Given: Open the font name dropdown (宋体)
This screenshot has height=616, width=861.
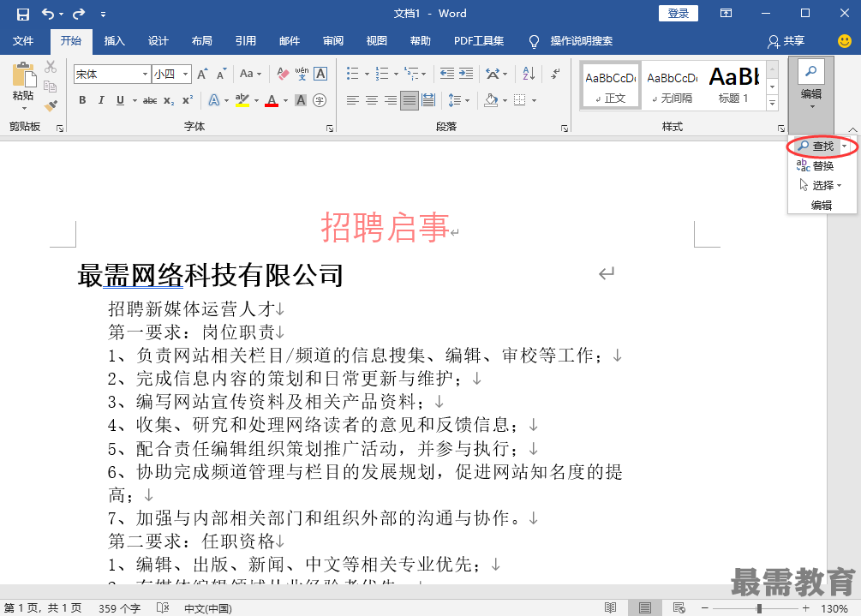Looking at the screenshot, I should click(145, 75).
